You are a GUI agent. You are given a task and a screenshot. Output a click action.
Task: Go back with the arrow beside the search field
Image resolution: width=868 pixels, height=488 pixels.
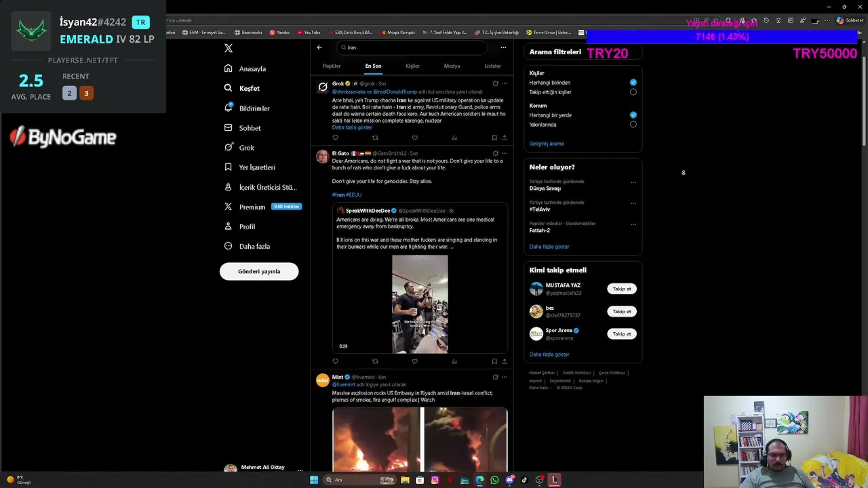[x=319, y=47]
